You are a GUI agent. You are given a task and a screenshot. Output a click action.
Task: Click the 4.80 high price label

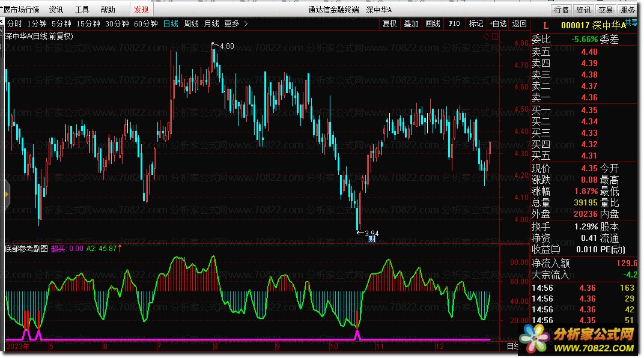click(226, 46)
